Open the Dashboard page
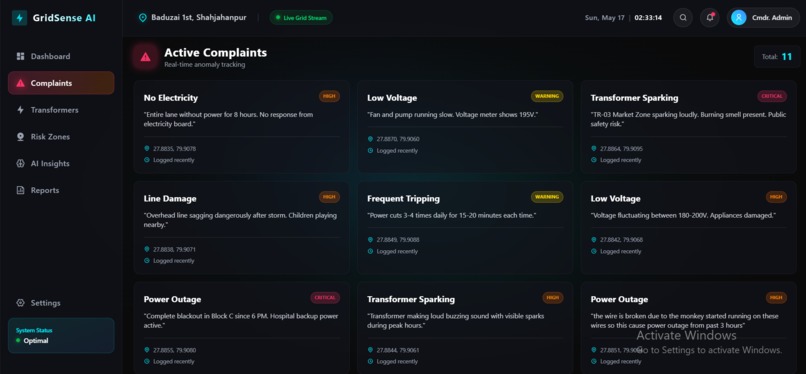The height and width of the screenshot is (374, 806). pos(61,57)
